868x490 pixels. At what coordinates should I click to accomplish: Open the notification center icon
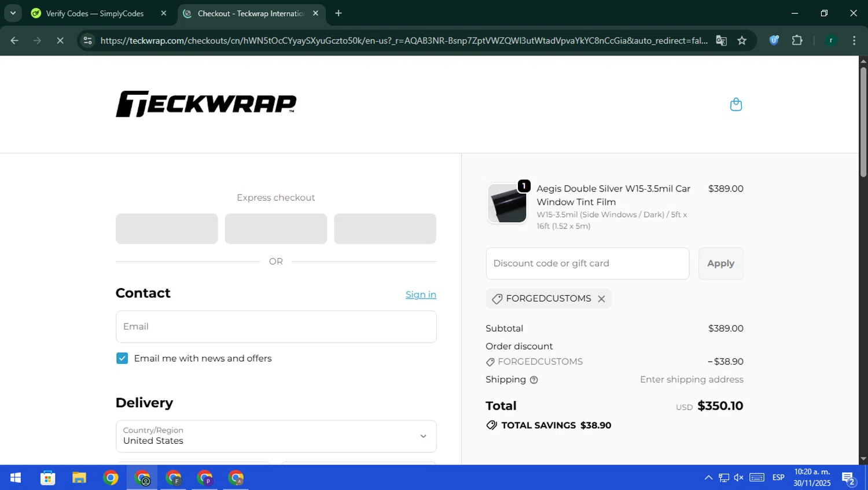(x=849, y=478)
